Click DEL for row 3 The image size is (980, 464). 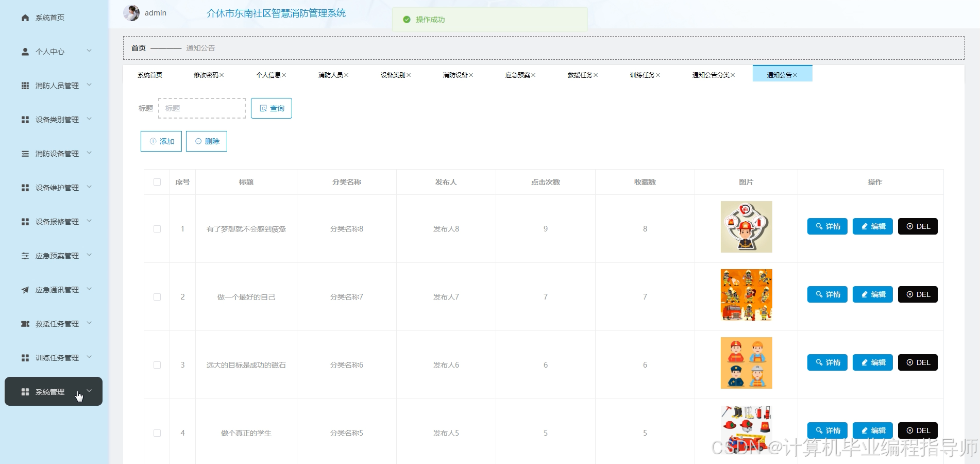tap(918, 362)
